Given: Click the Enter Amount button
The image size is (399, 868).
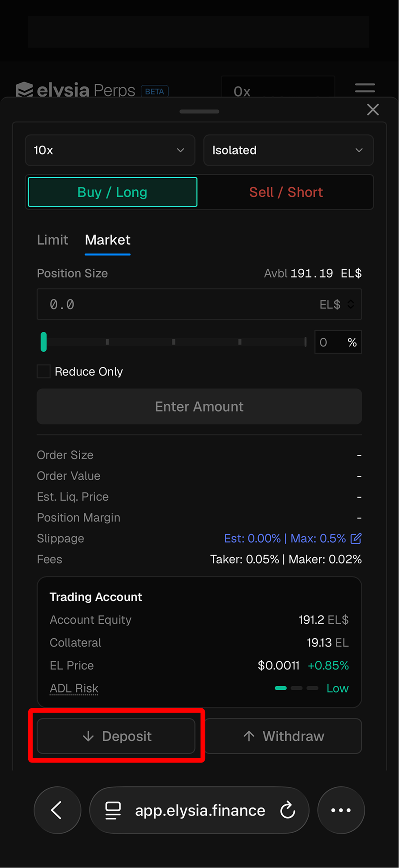Looking at the screenshot, I should point(199,406).
